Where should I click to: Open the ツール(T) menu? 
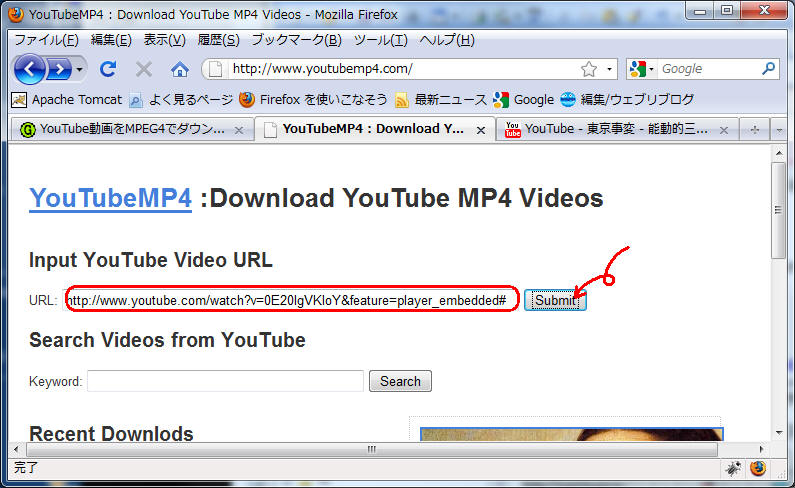pyautogui.click(x=380, y=40)
